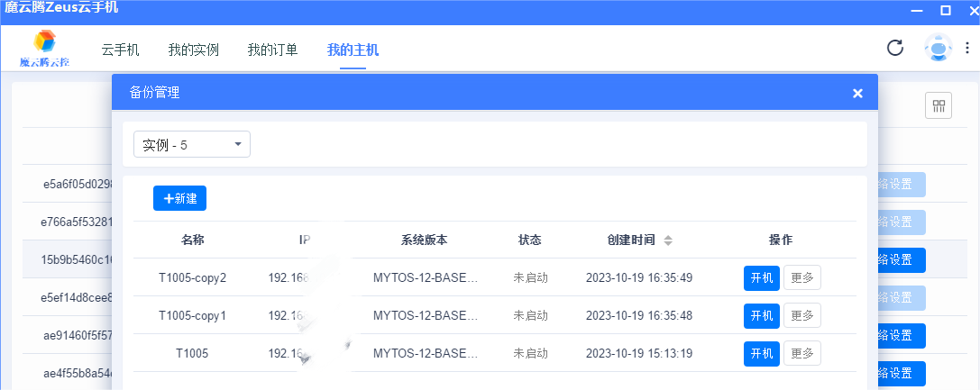The height and width of the screenshot is (390, 980).
Task: Sort by 创建时间 column arrows
Action: (668, 240)
